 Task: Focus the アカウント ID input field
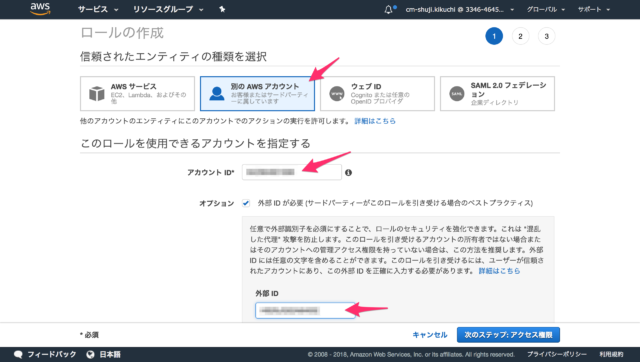tap(291, 172)
